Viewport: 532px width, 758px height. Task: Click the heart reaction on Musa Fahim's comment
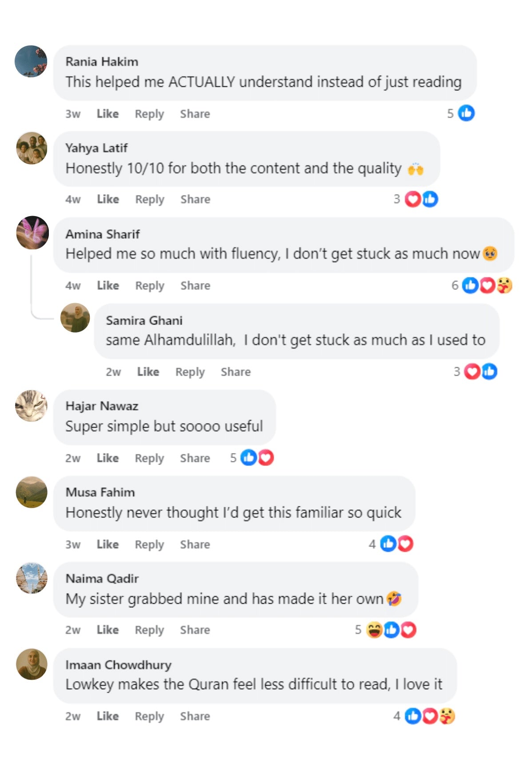tap(405, 544)
